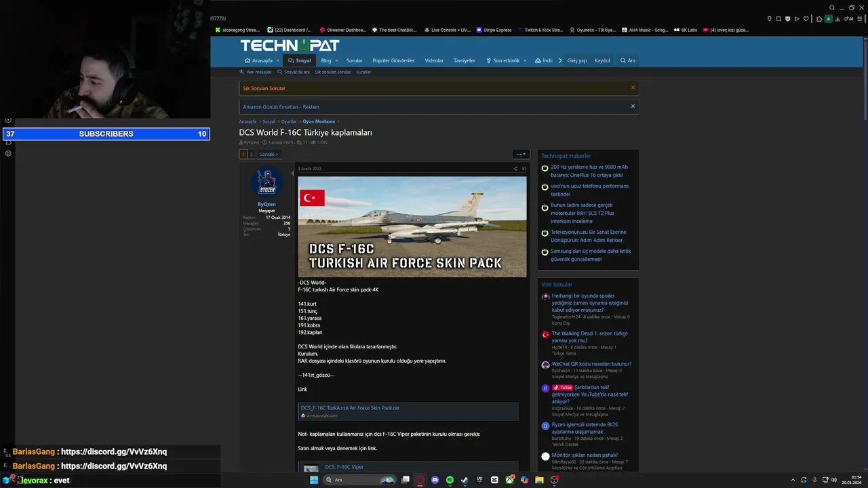Click the share icon on post #1
The width and height of the screenshot is (868, 488).
pos(515,168)
